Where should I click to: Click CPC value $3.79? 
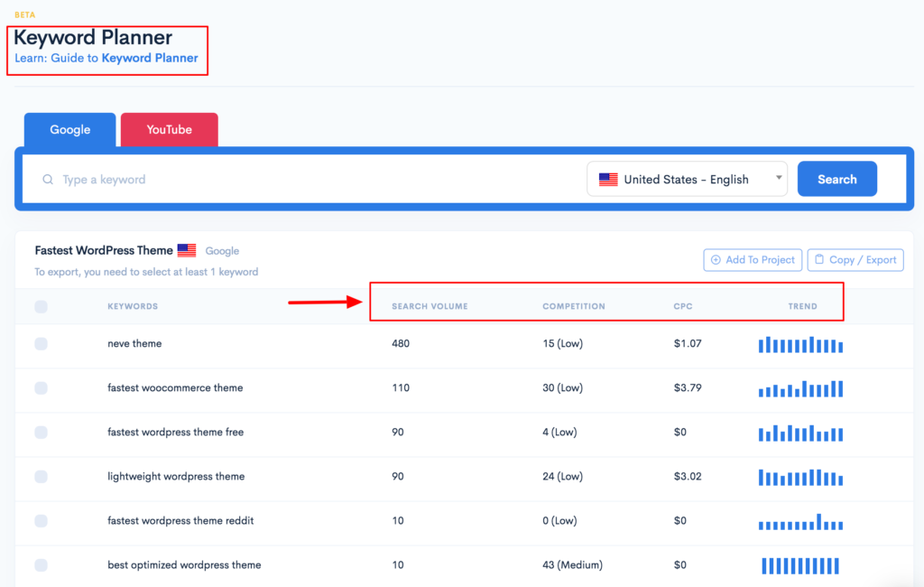[x=688, y=387]
